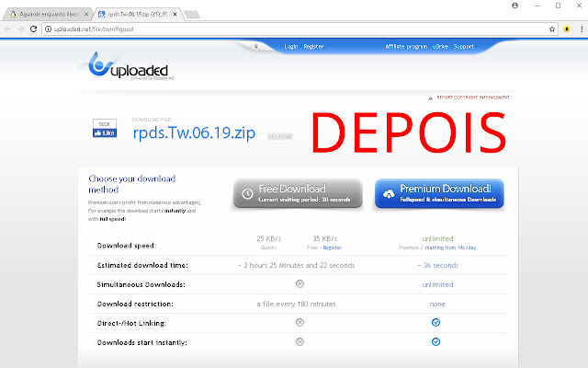Open a new tab
The image size is (588, 368).
(x=192, y=15)
